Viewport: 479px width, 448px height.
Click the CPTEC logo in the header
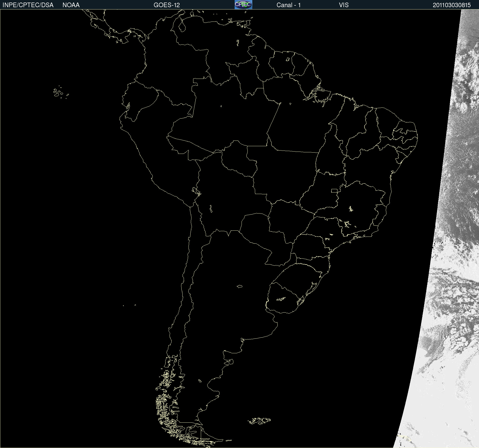[x=243, y=5]
